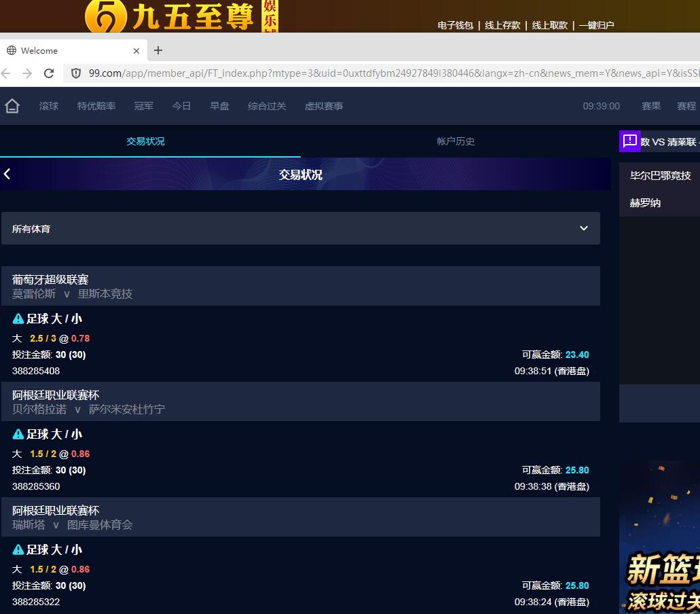The image size is (700, 614).
Task: Click the 瑞斯塔 v 图库曼体育会 match
Action: pos(73,525)
